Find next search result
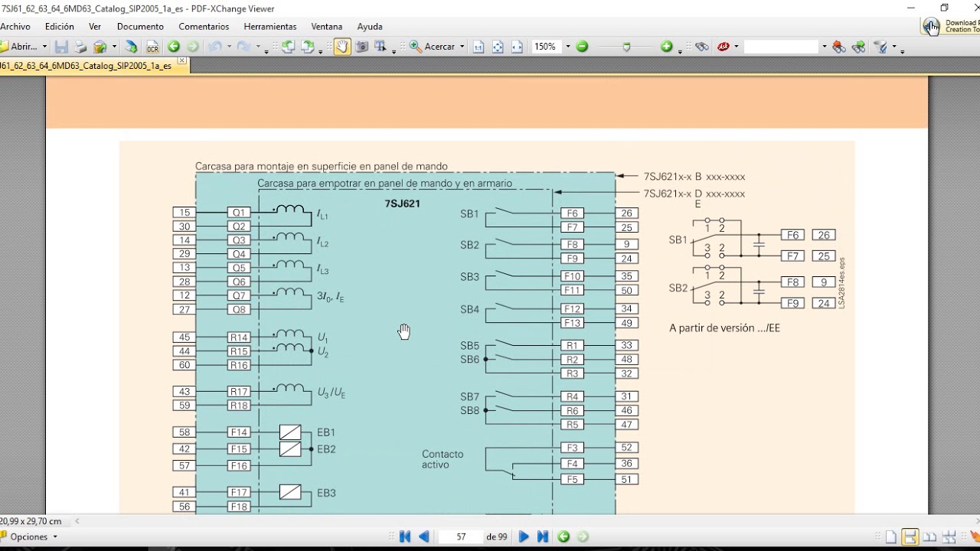The height and width of the screenshot is (551, 980). coord(858,47)
